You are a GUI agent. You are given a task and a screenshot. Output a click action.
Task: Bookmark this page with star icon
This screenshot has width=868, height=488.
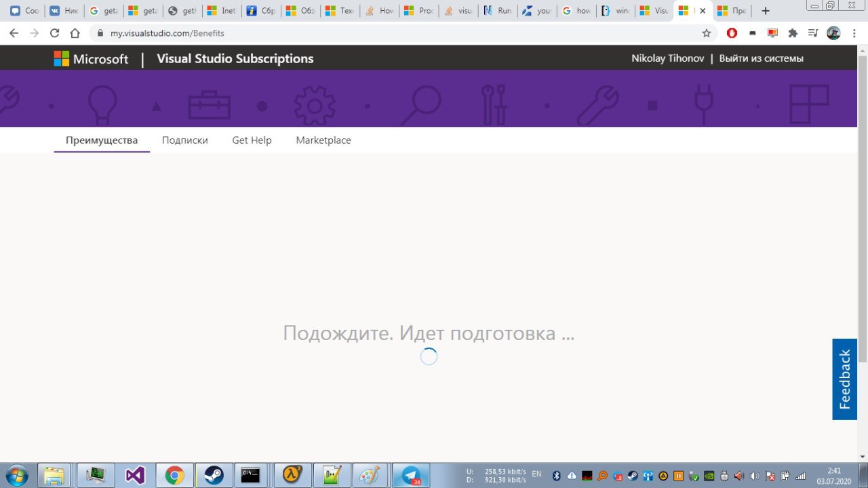click(x=707, y=33)
